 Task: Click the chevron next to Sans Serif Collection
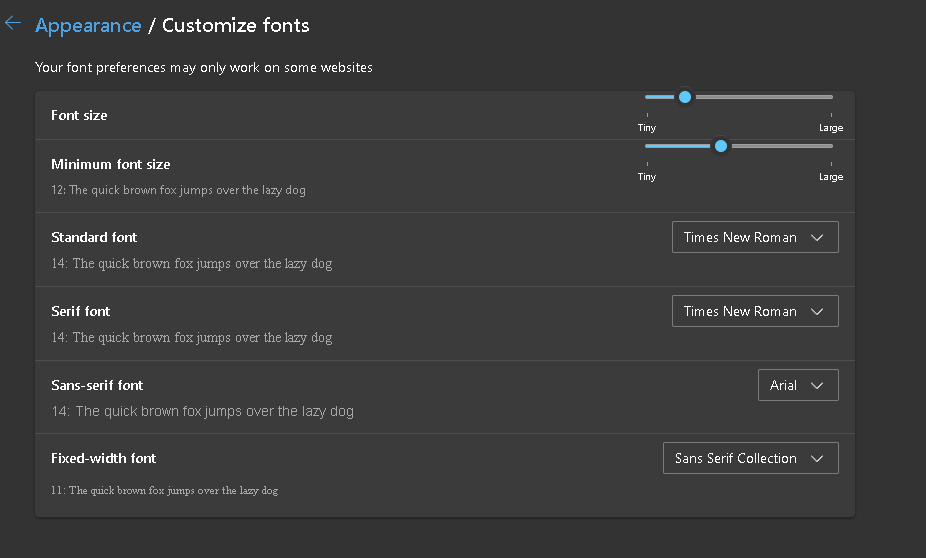point(817,458)
